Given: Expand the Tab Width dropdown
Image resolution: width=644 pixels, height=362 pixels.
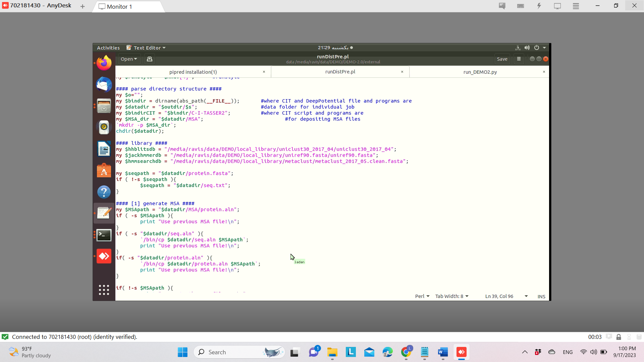Looking at the screenshot, I should [452, 296].
